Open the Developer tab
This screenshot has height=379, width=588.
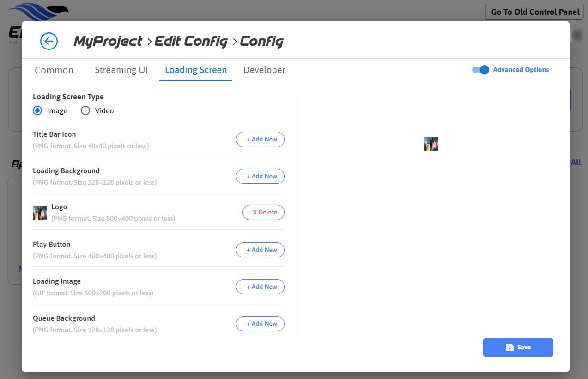264,70
